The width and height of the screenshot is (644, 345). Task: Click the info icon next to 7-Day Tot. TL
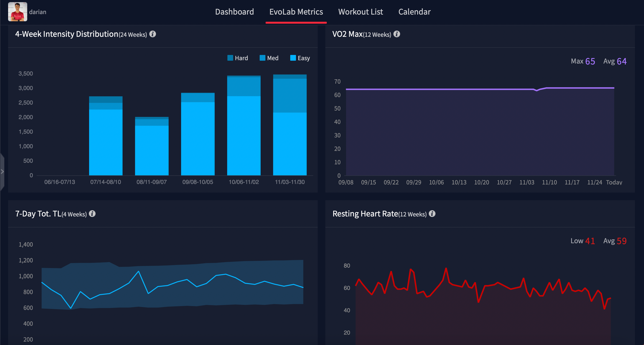coord(92,214)
